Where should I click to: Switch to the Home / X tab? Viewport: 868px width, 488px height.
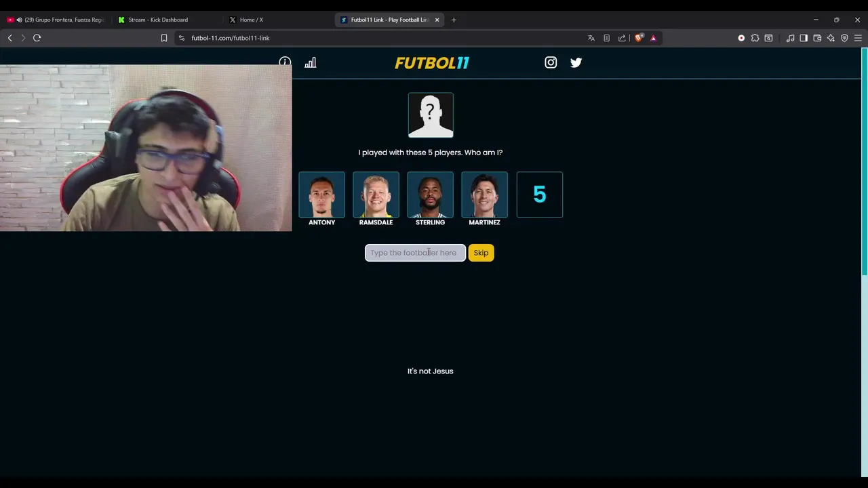(x=278, y=20)
